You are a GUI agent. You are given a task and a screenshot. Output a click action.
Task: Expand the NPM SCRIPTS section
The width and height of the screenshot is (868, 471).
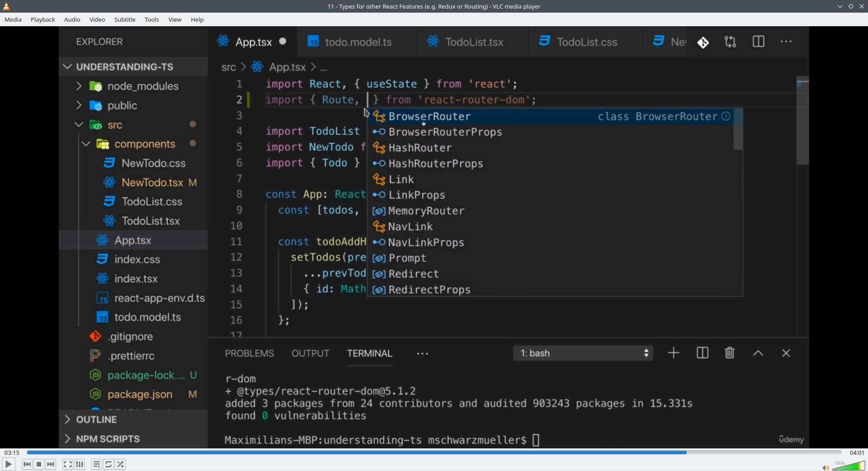[x=133, y=439]
